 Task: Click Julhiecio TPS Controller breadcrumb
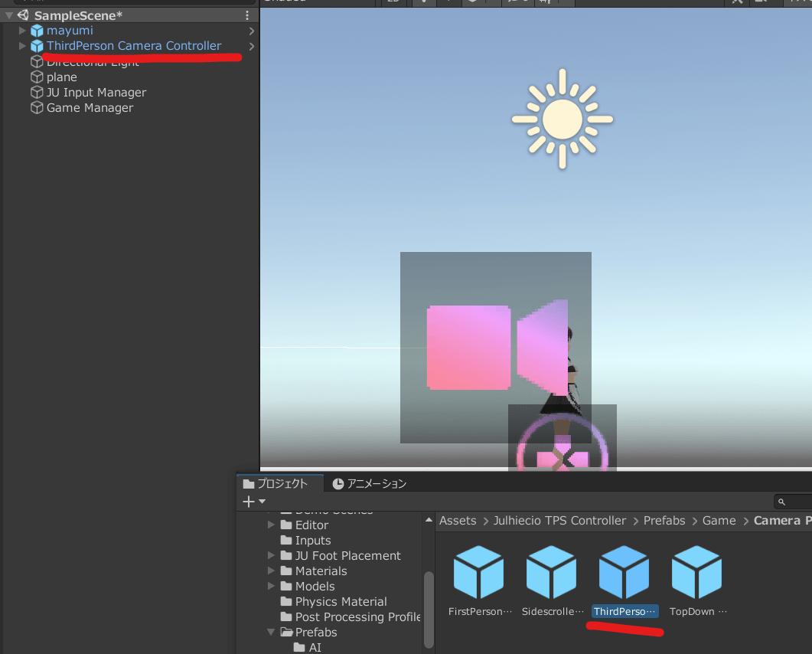(x=559, y=520)
